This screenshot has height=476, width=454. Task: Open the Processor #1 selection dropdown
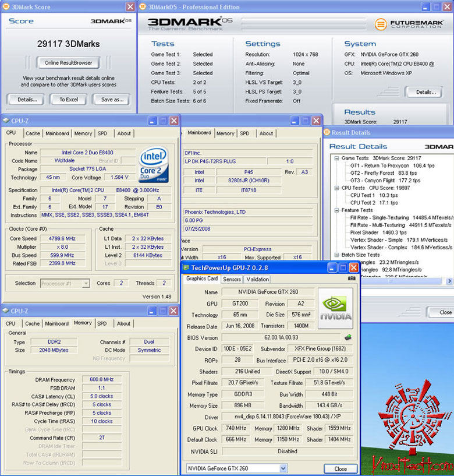tap(86, 283)
